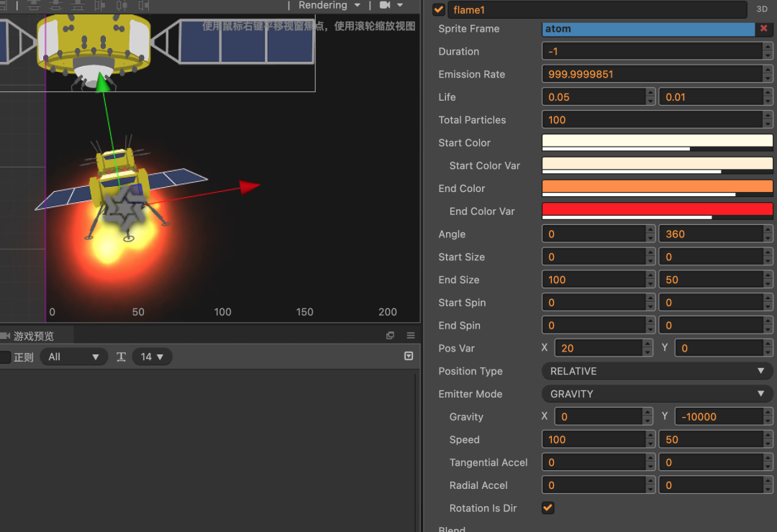Image resolution: width=777 pixels, height=532 pixels.
Task: Click the Emission Rate value field
Action: click(652, 74)
